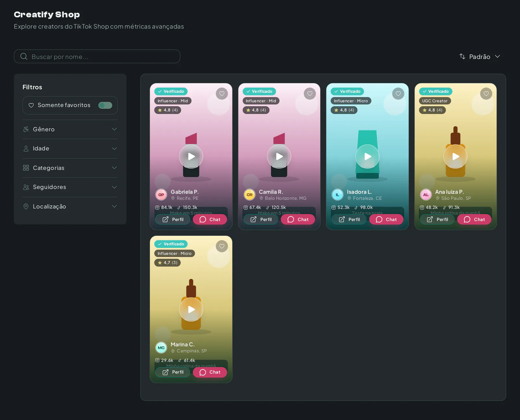The width and height of the screenshot is (520, 420).
Task: Click the search magnifier icon
Action: click(x=24, y=57)
